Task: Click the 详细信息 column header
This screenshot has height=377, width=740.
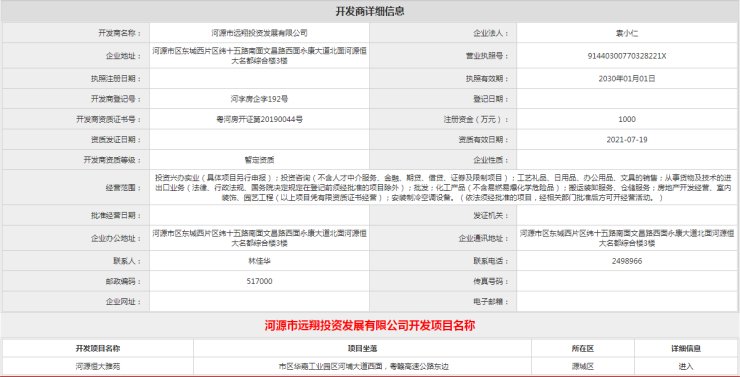Action: click(685, 349)
